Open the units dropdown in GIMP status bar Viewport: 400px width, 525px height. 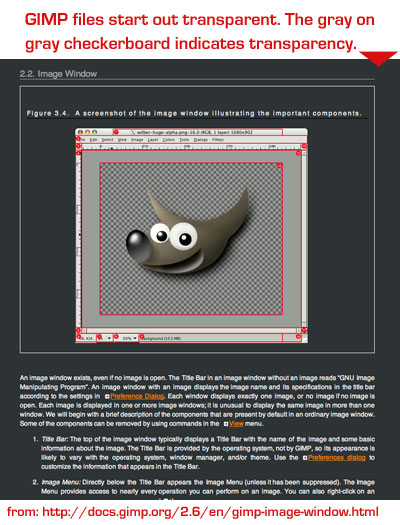[x=105, y=339]
